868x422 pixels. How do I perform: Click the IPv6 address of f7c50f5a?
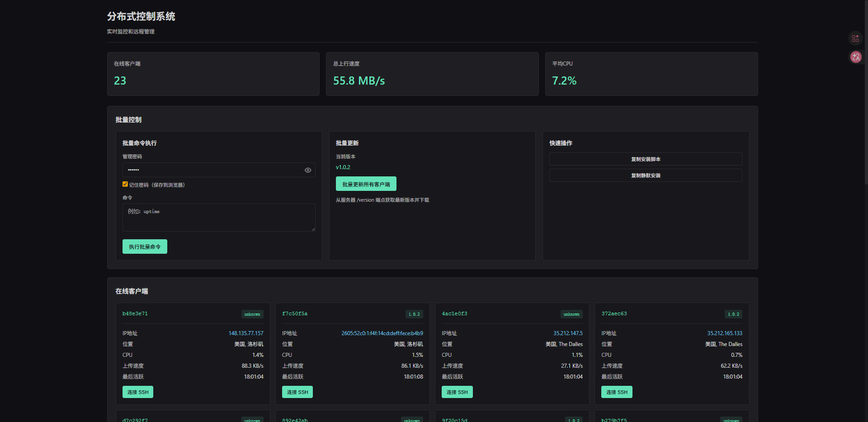(382, 333)
